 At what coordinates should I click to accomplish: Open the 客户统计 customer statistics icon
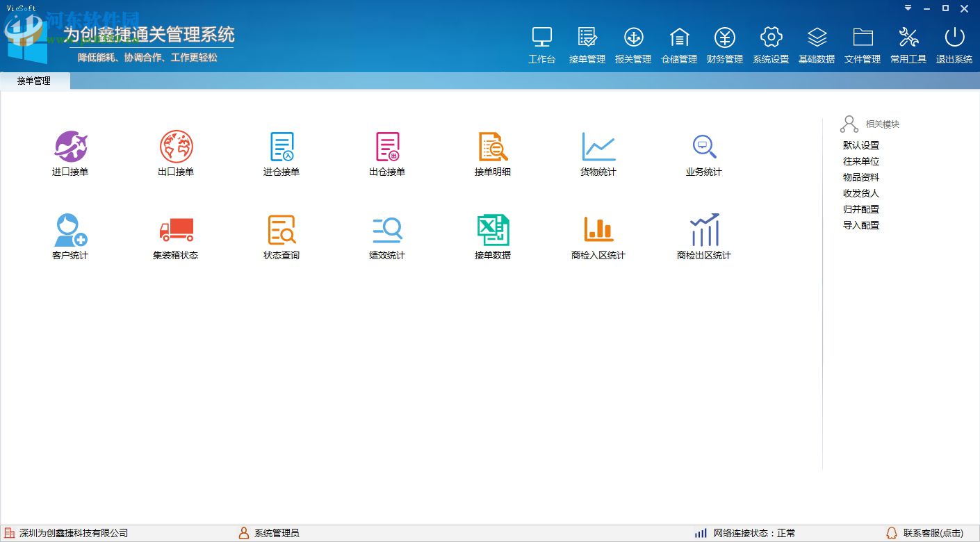point(70,230)
